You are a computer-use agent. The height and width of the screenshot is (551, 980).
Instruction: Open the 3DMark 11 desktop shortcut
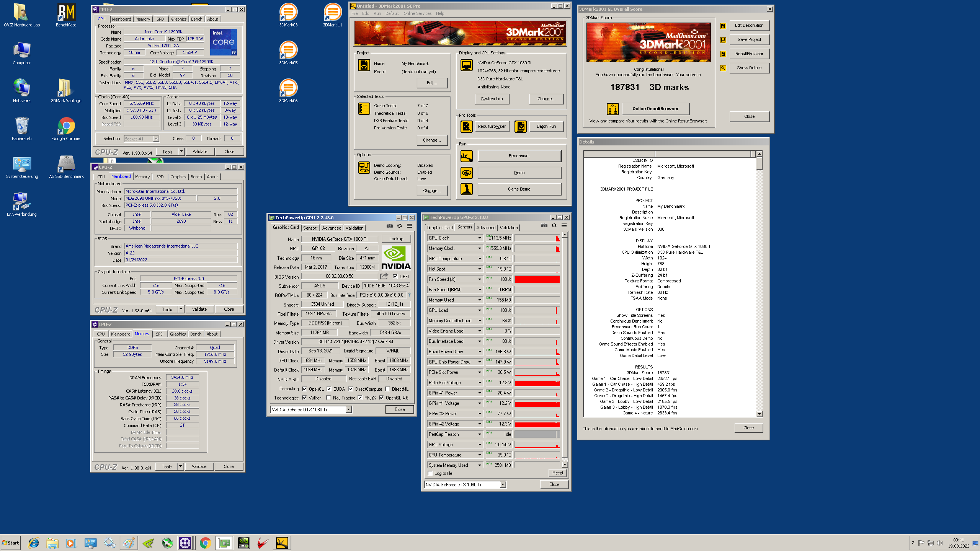click(332, 15)
